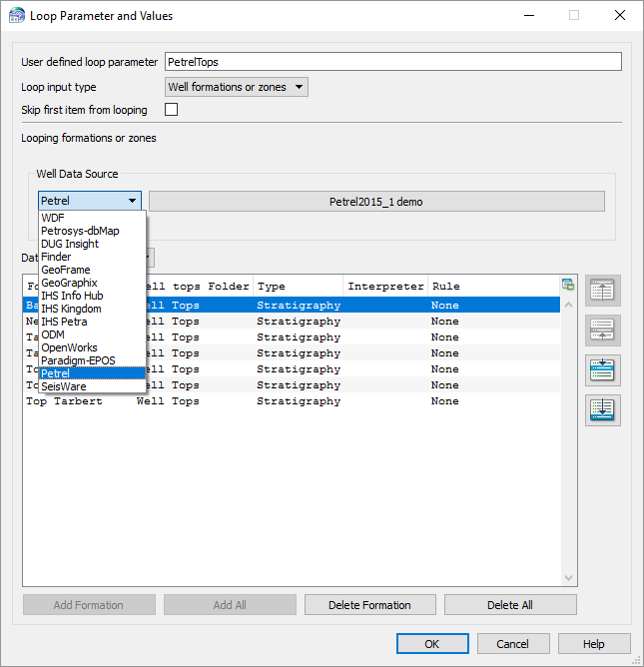Click the move formation down one row icon
Image resolution: width=644 pixels, height=667 pixels.
click(x=603, y=370)
